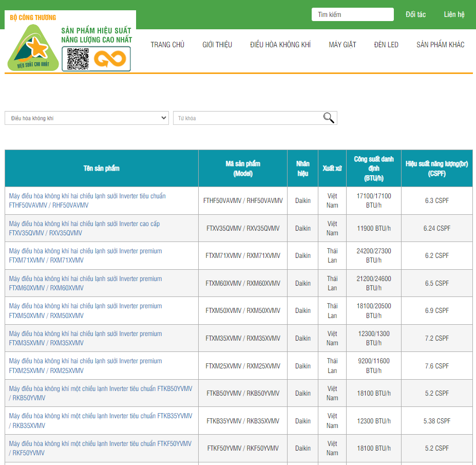This screenshot has width=476, height=465.
Task: Click the 6.2 CSPF efficiency cell
Action: 437,255
